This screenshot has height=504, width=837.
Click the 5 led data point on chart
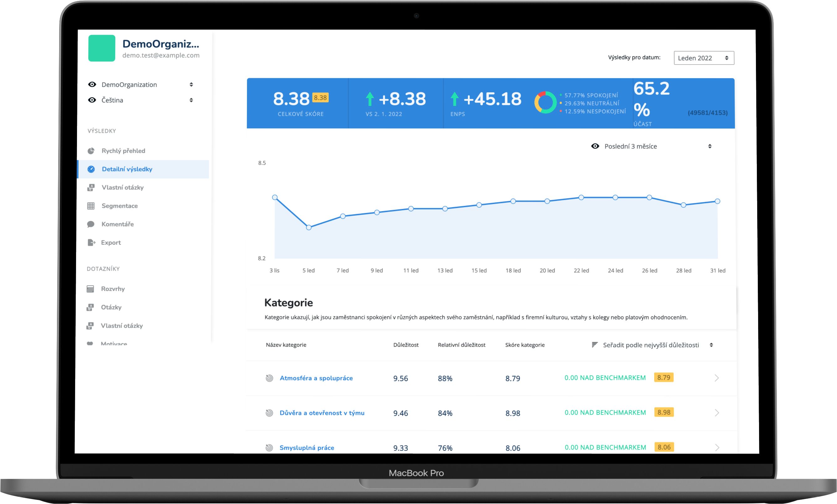[x=309, y=228]
